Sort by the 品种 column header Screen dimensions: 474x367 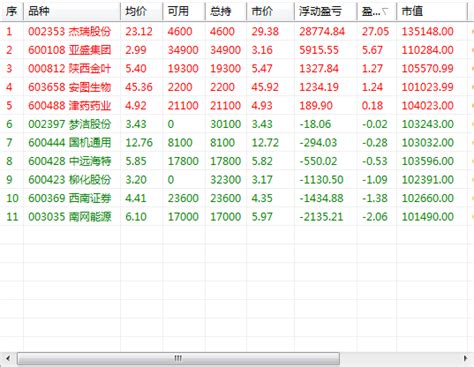(x=72, y=12)
